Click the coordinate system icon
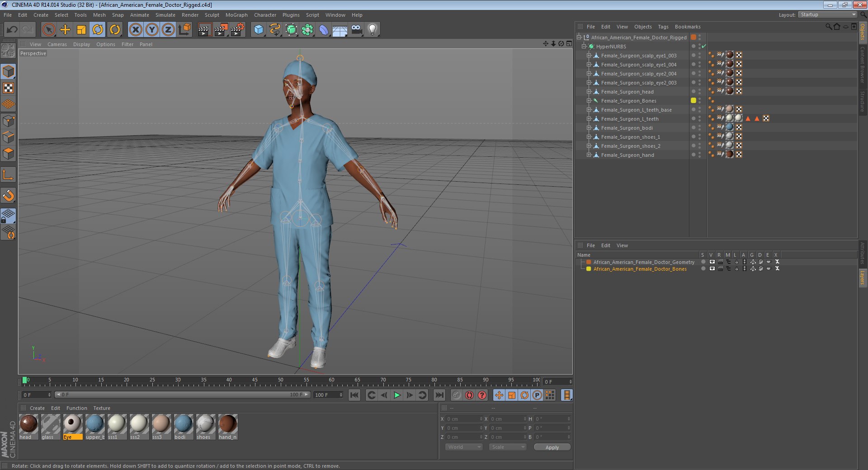868x470 pixels. pyautogui.click(x=184, y=30)
